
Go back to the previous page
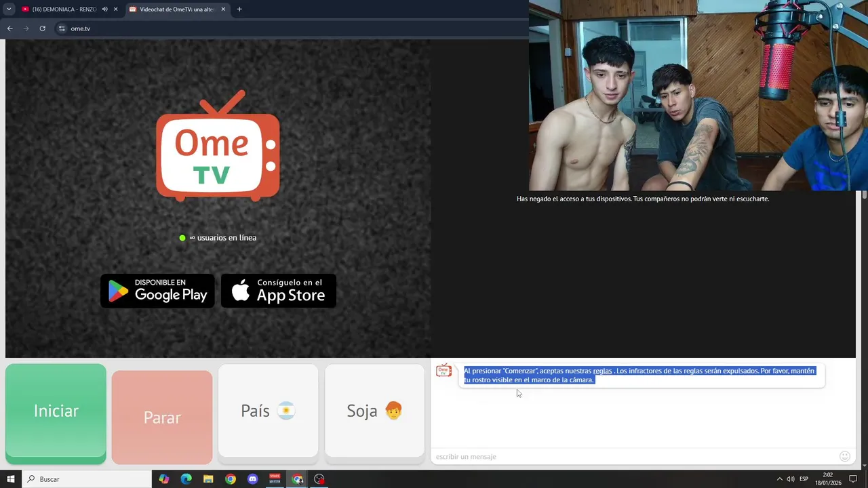coord(9,28)
